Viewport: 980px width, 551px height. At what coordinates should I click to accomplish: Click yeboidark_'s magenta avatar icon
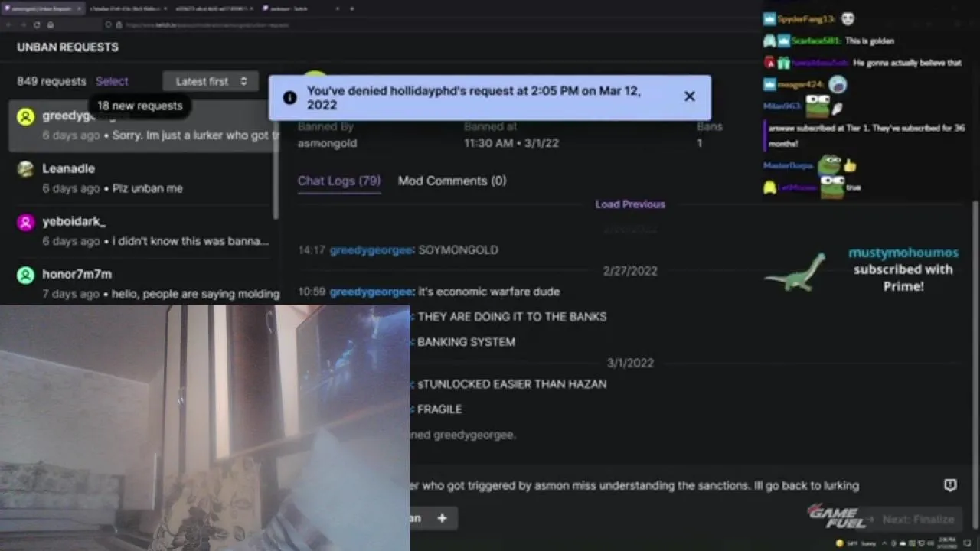pos(26,223)
